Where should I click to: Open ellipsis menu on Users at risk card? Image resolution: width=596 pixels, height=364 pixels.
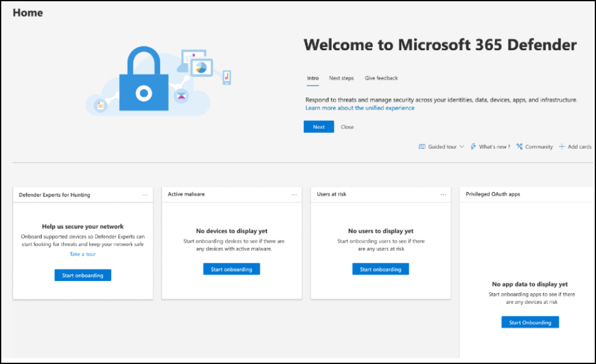443,194
